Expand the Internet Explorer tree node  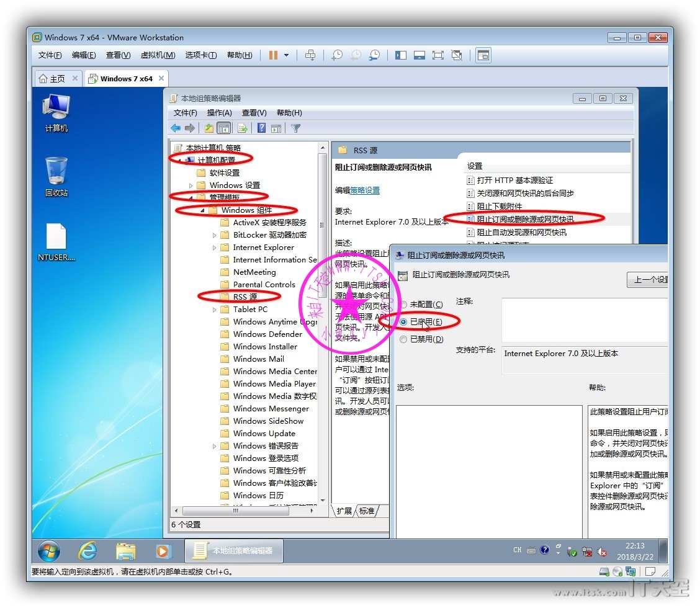click(215, 248)
